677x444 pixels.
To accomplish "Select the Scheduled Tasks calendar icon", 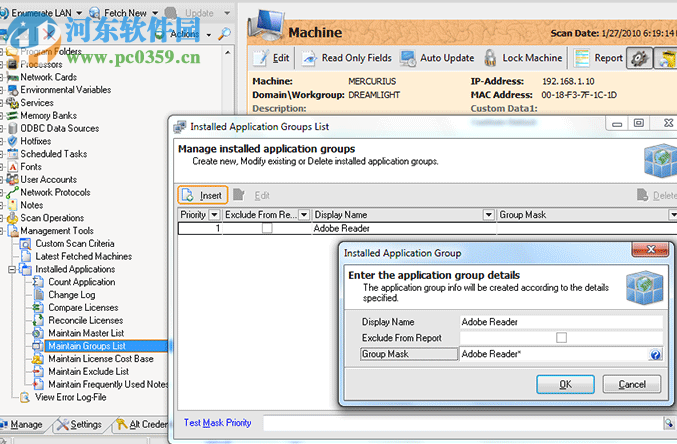I will pos(13,154).
